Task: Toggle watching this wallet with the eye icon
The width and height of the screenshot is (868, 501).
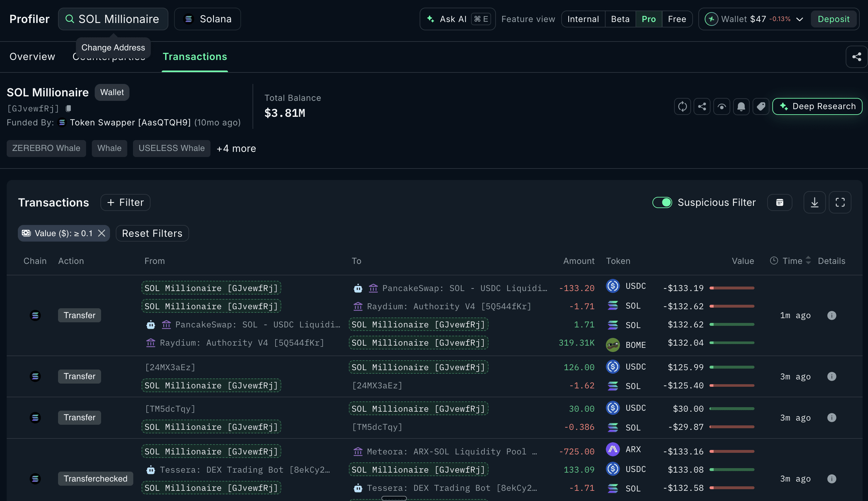Action: coord(722,107)
